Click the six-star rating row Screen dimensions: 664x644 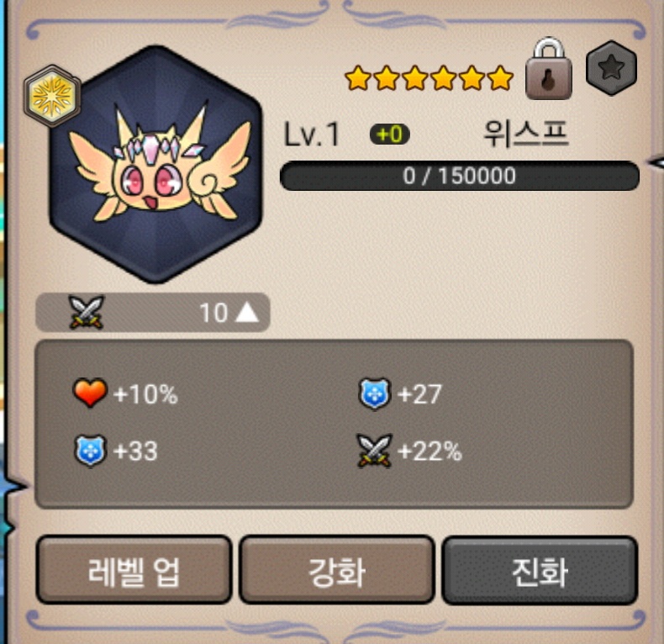click(x=429, y=78)
